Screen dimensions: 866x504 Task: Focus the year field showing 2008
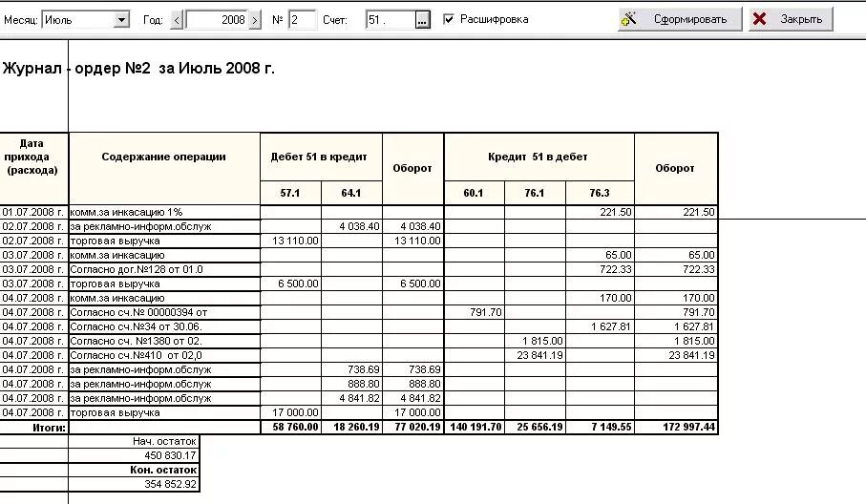[x=216, y=20]
